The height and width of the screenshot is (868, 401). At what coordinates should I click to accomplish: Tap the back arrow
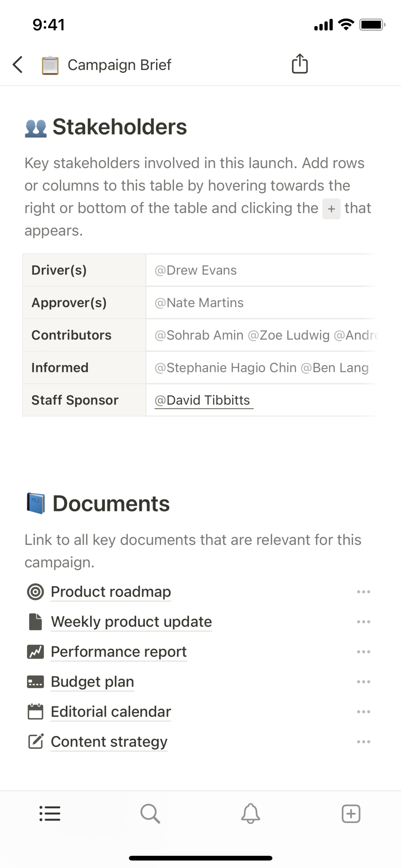pos(18,65)
